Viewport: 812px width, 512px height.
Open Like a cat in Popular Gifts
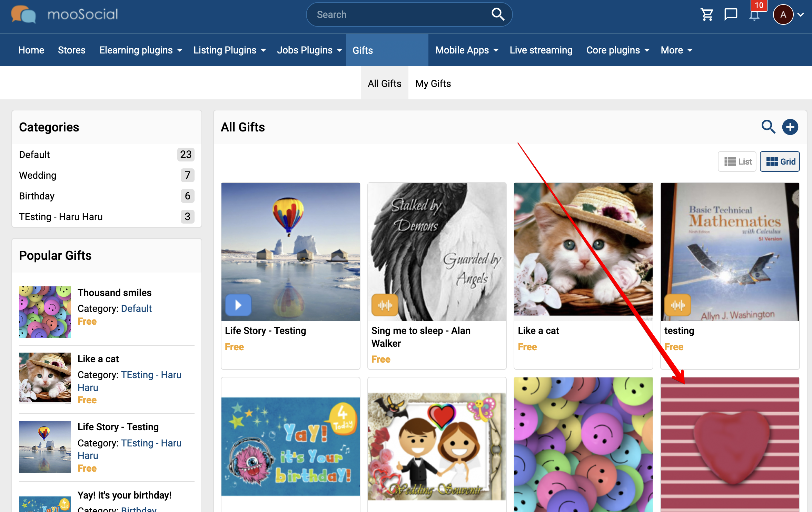[98, 358]
